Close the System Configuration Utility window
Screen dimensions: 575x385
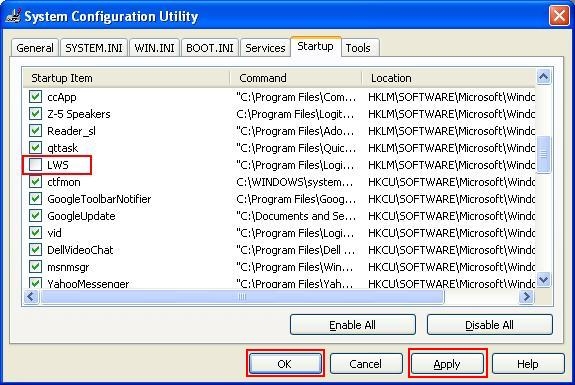coord(559,16)
